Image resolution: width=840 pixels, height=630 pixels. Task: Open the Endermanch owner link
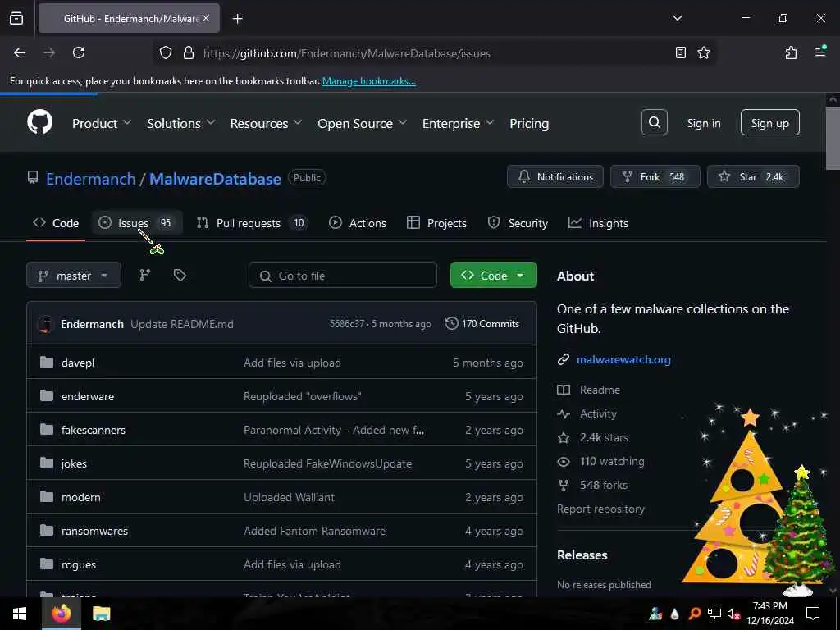90,179
